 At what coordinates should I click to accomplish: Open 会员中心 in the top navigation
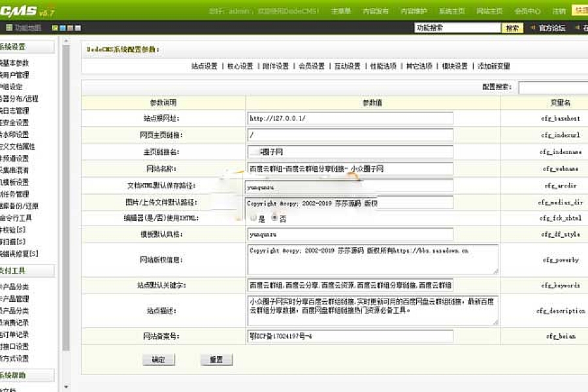click(x=527, y=11)
